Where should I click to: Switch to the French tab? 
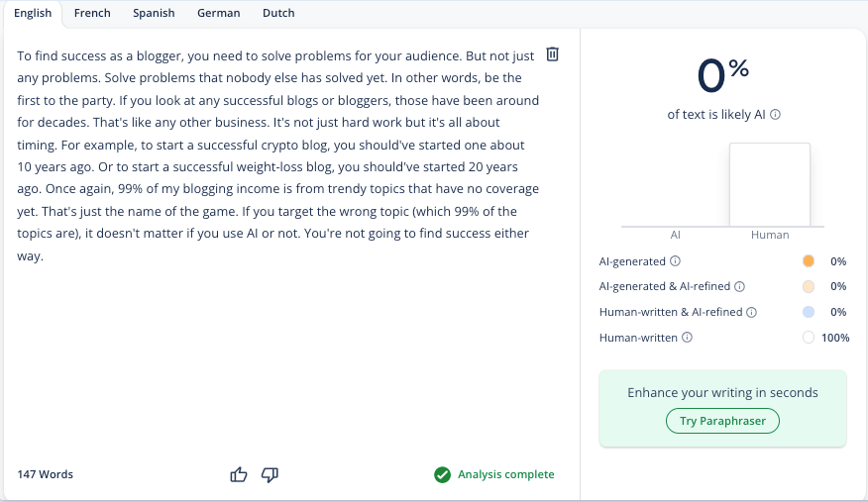pyautogui.click(x=92, y=13)
